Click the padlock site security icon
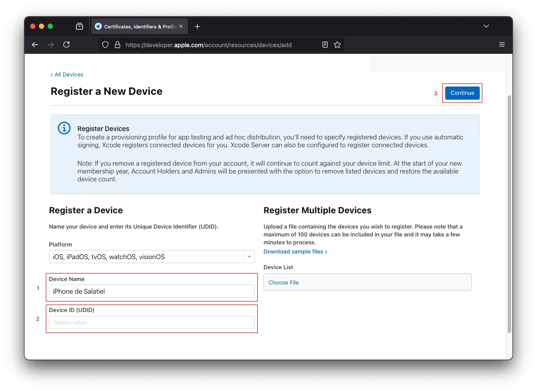 coord(117,45)
